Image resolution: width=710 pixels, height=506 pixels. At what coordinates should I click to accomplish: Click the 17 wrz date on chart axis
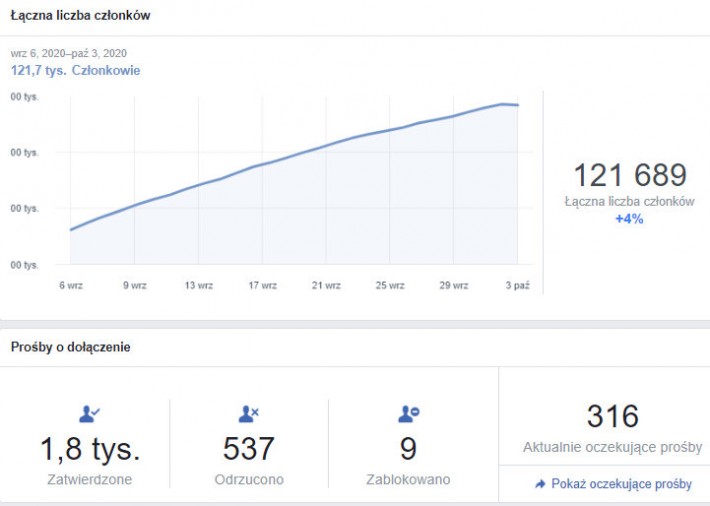pyautogui.click(x=262, y=285)
